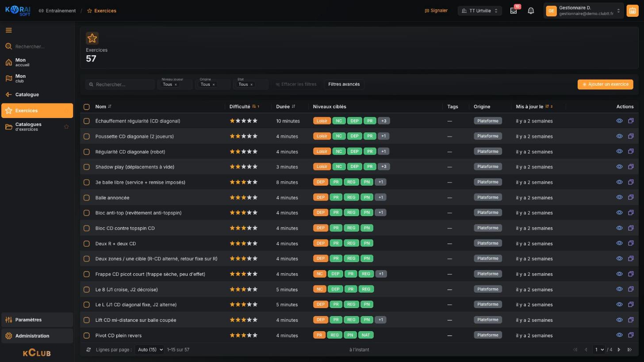Open the Entraînement breadcrumb
Image resolution: width=644 pixels, height=362 pixels.
[x=57, y=11]
